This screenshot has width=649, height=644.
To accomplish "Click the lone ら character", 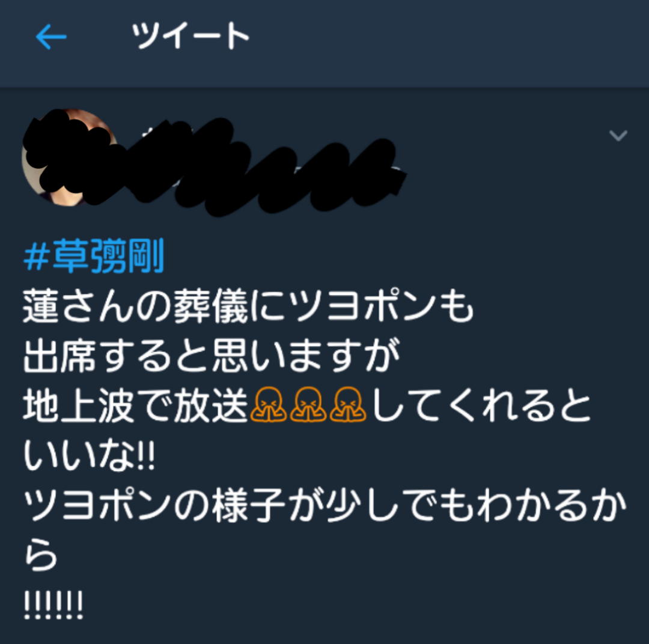I will (x=41, y=554).
